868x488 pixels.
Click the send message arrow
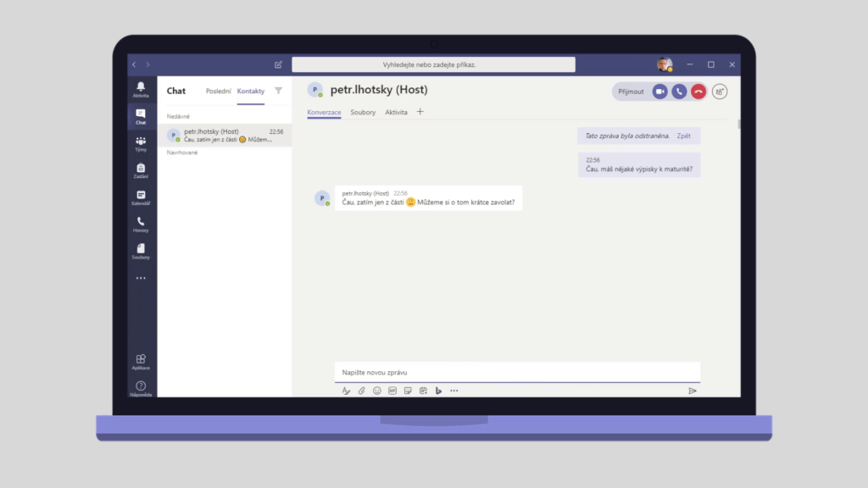(692, 391)
